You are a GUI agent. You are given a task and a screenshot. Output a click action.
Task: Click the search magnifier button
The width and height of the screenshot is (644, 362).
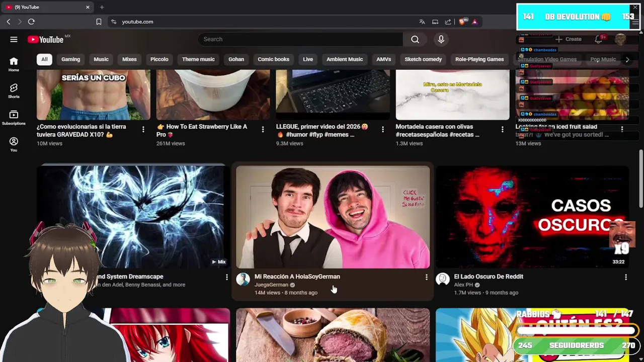click(415, 39)
